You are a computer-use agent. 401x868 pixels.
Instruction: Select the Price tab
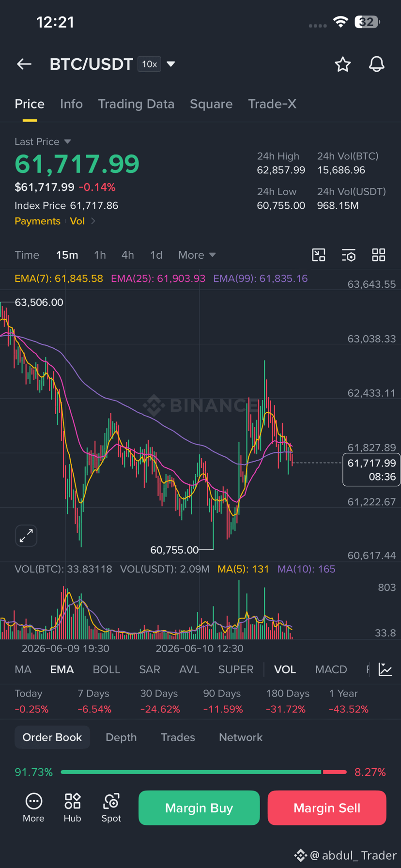tap(30, 104)
